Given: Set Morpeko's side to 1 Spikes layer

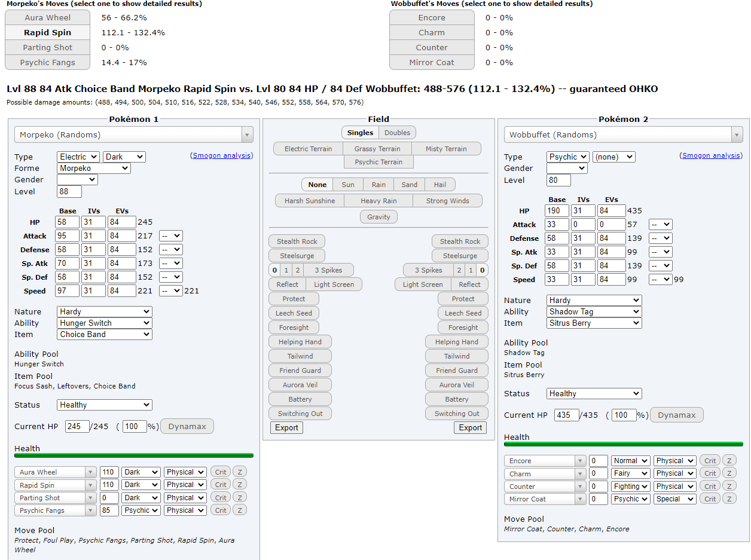Looking at the screenshot, I should 286,270.
